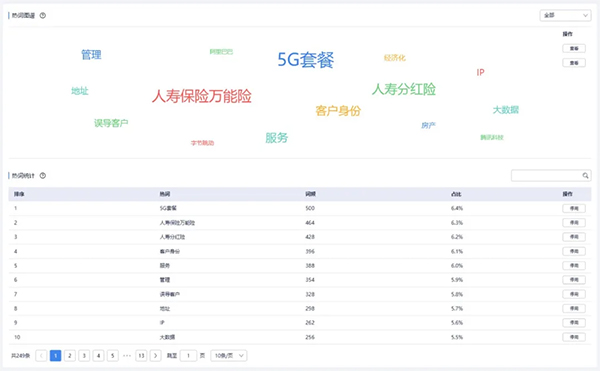This screenshot has height=371, width=600.
Task: Click the 词频 column header
Action: tap(310, 194)
